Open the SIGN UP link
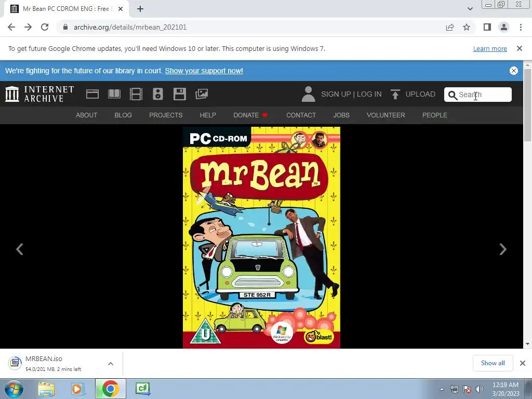 (336, 94)
